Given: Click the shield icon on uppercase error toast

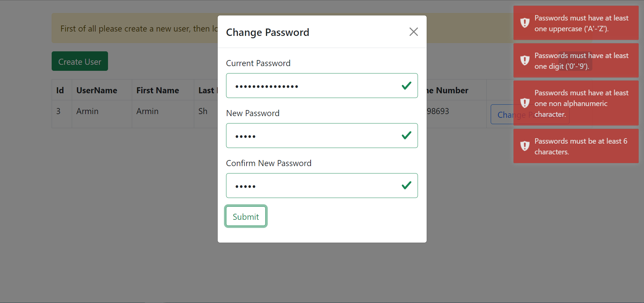Looking at the screenshot, I should [525, 23].
